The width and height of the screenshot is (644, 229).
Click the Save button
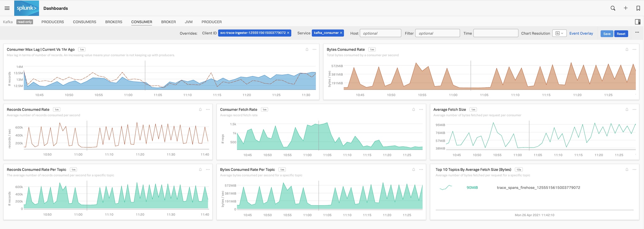(x=607, y=34)
